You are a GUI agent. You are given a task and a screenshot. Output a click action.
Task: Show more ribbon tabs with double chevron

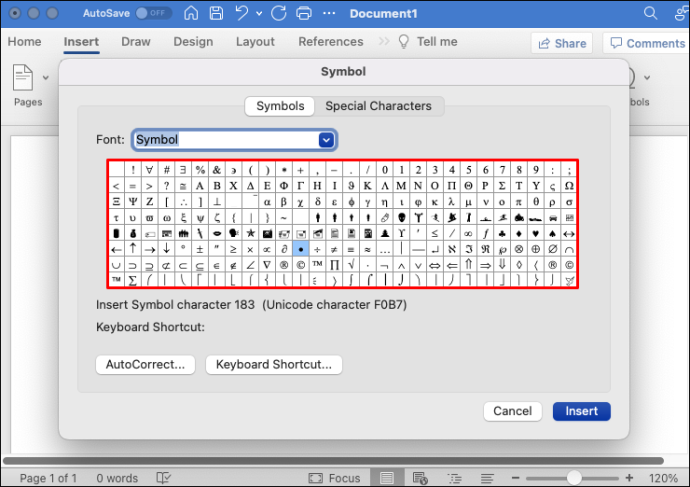(x=384, y=41)
